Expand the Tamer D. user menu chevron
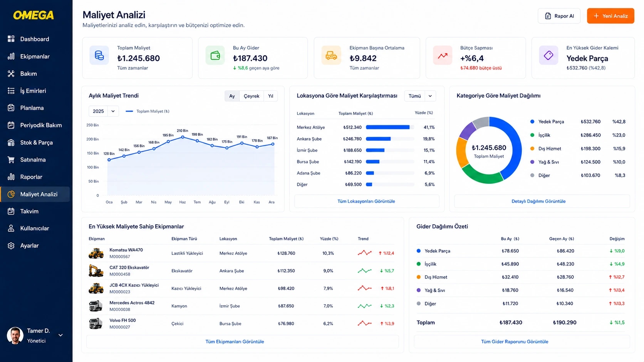Viewport: 644px width, 362px height. point(60,335)
